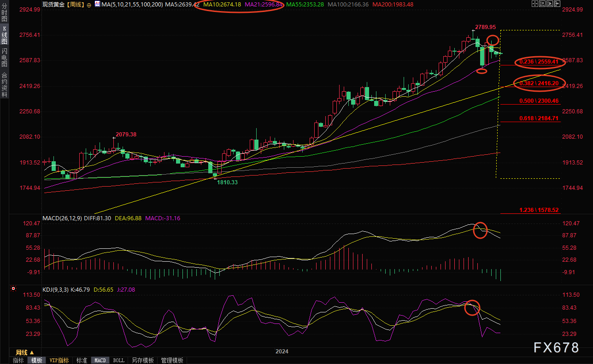Switch to the 分时图 side tab

click(x=4, y=13)
